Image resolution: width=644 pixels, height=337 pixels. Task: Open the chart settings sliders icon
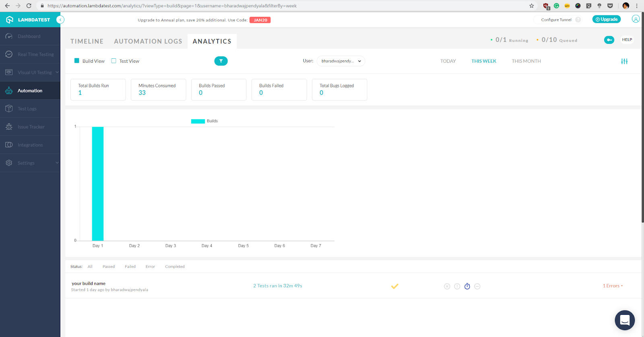(624, 62)
